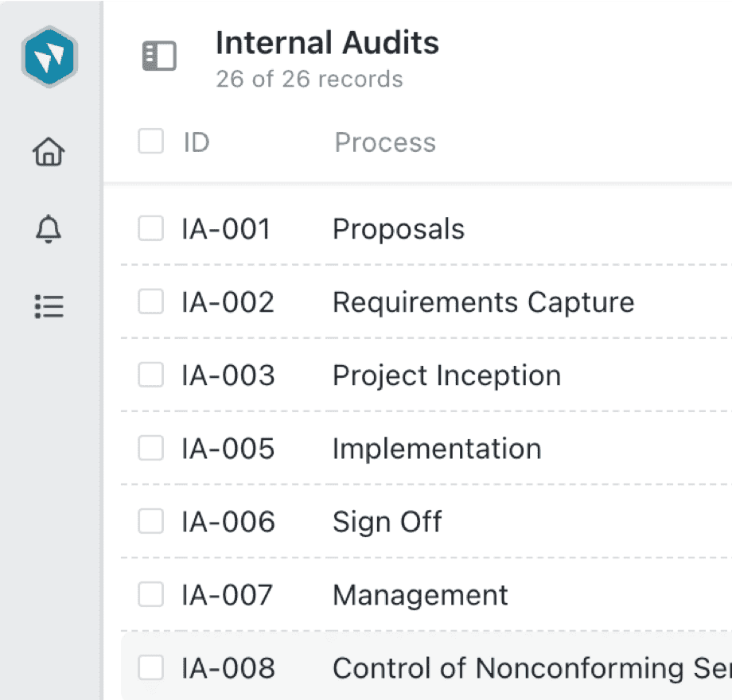Sort by the ID column header

[197, 142]
